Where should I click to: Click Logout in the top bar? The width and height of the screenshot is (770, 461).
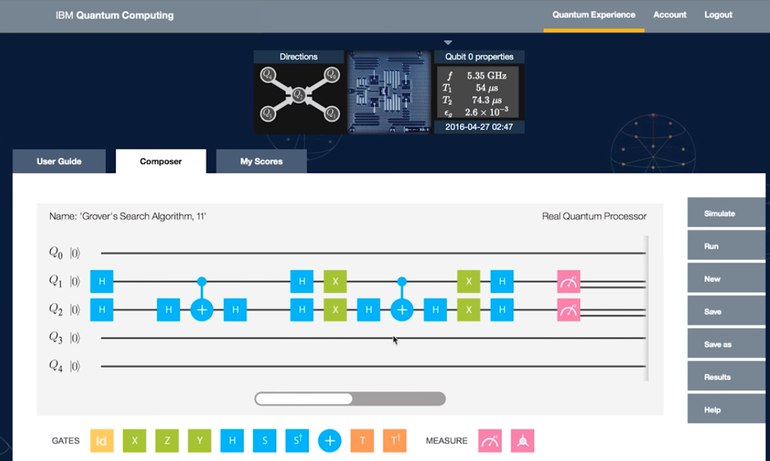(x=718, y=15)
